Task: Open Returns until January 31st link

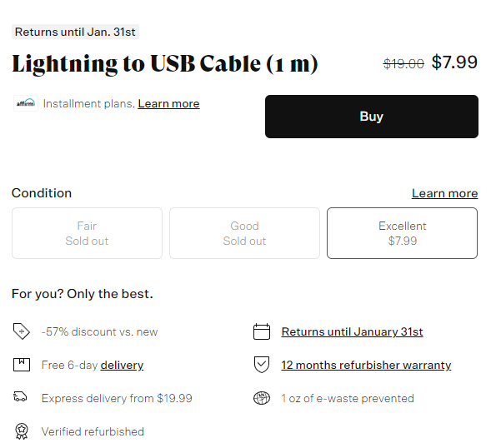Action: click(352, 332)
